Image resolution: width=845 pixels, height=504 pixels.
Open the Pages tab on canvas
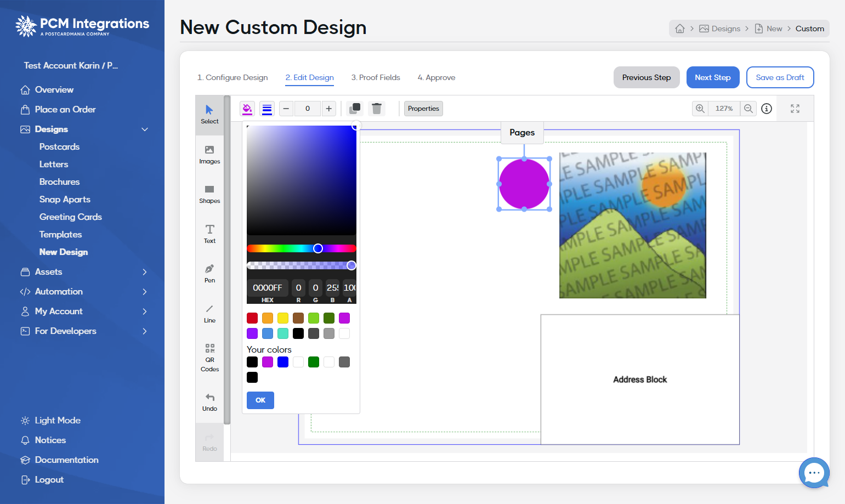522,133
